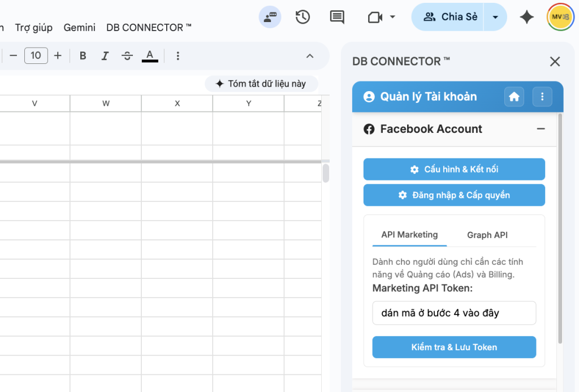Open the comments panel icon
Image resolution: width=579 pixels, height=392 pixels.
(337, 17)
